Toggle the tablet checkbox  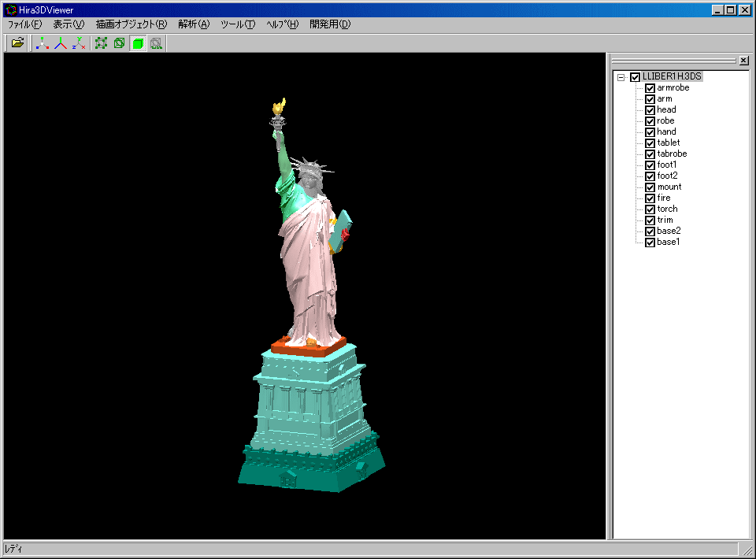pyautogui.click(x=650, y=143)
